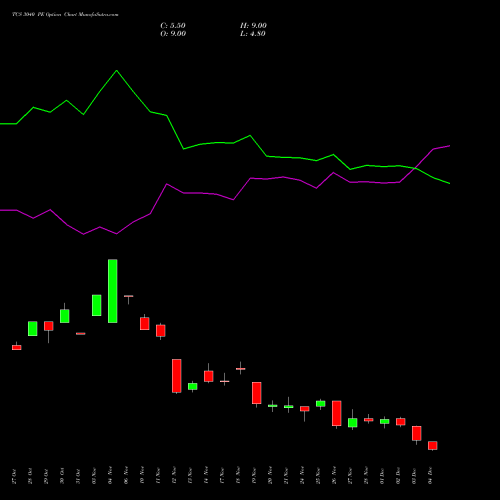Screen dimensions: 500x500
Task: Select the 10 Nov date label
Action: coord(142,476)
